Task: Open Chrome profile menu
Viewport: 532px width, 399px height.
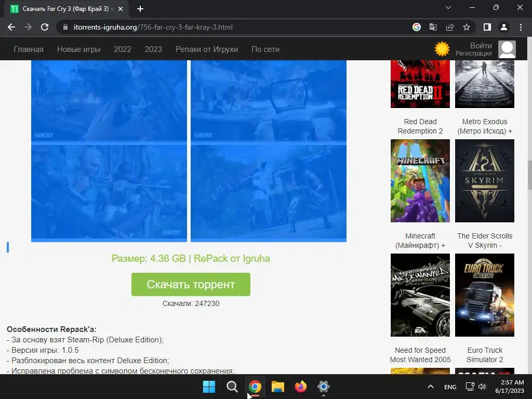Action: tap(504, 27)
